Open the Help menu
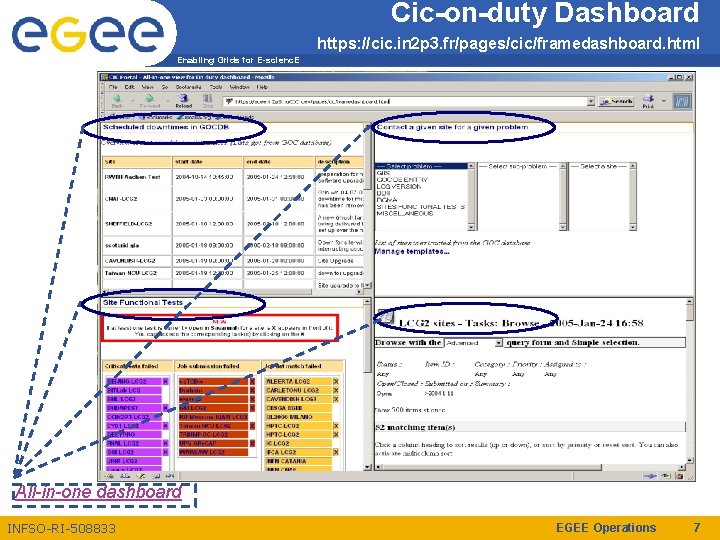Screen dimensions: 720x540 coord(262,87)
